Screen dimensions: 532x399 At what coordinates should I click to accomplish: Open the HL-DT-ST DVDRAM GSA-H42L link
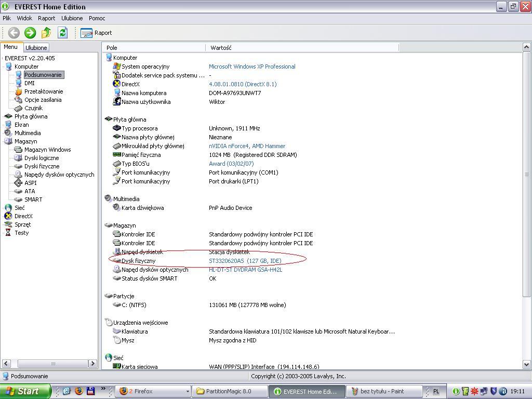[x=245, y=270]
